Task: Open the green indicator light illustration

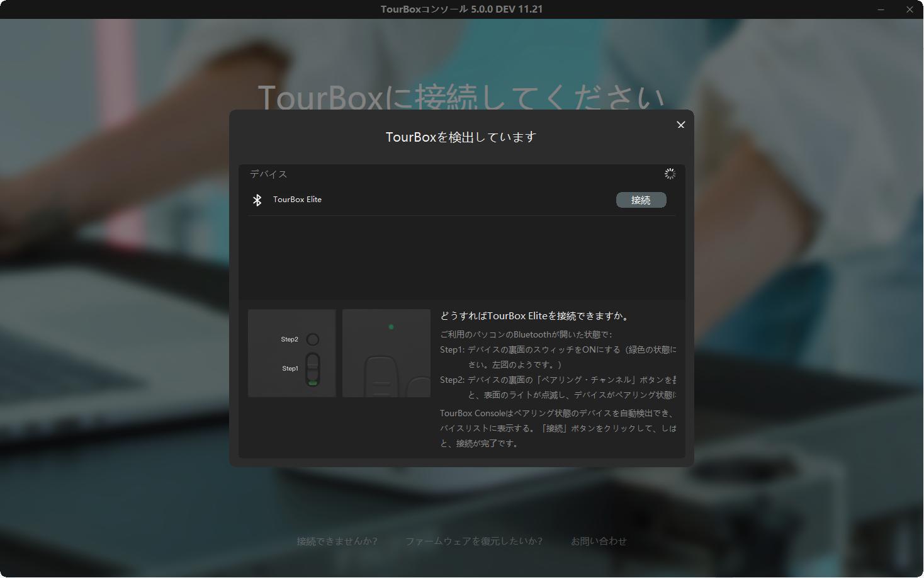Action: [386, 353]
